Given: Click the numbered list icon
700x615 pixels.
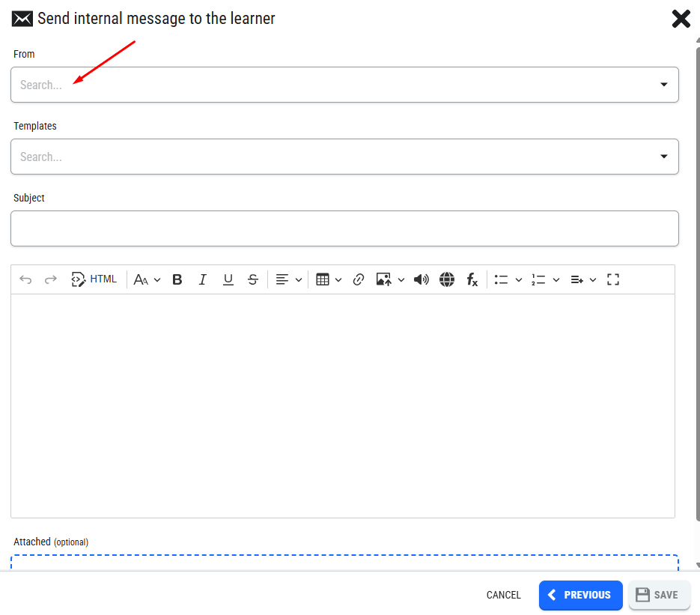Looking at the screenshot, I should click(x=538, y=279).
